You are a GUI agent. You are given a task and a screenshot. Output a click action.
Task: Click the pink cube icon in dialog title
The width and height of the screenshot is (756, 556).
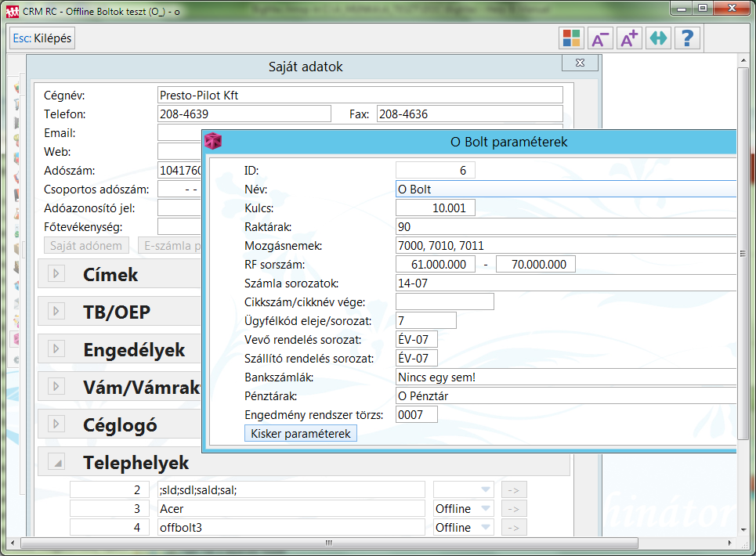point(213,142)
